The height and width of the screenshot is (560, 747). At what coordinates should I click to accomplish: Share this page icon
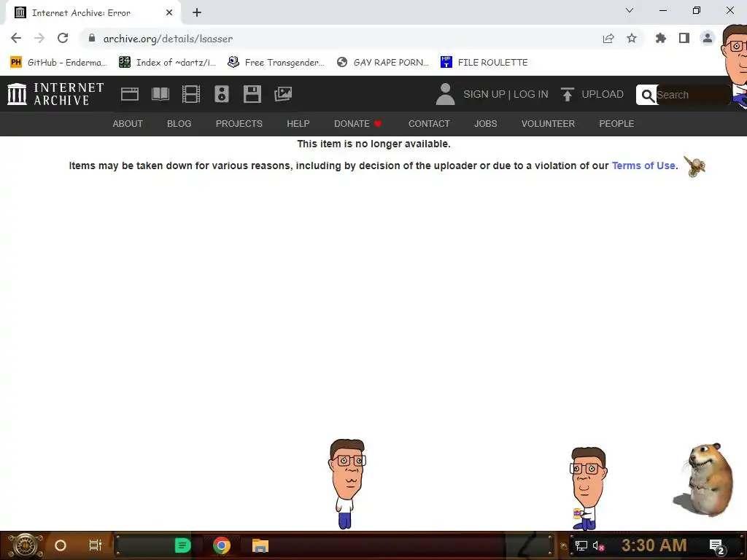608,38
